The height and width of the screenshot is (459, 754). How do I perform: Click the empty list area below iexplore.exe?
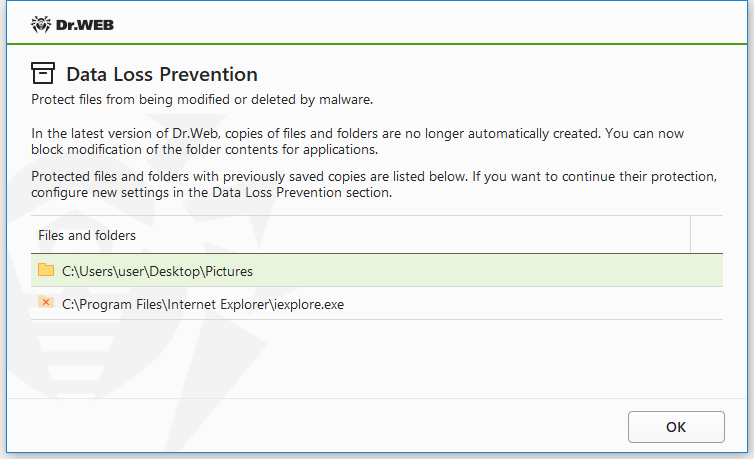pyautogui.click(x=377, y=358)
